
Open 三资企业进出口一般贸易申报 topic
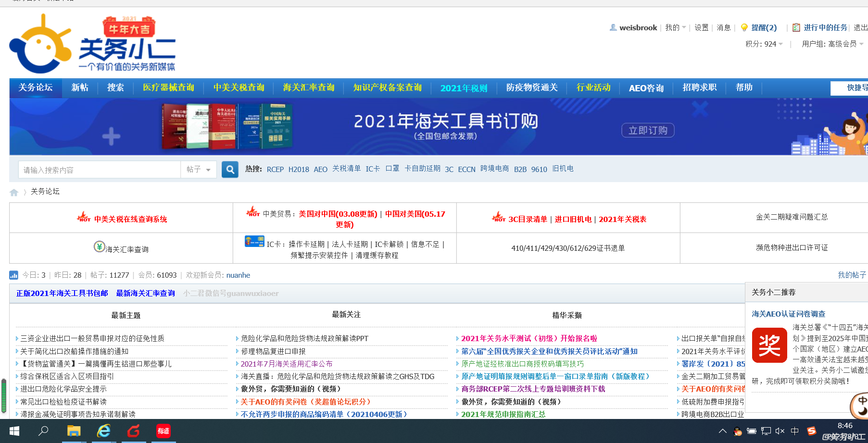point(92,338)
